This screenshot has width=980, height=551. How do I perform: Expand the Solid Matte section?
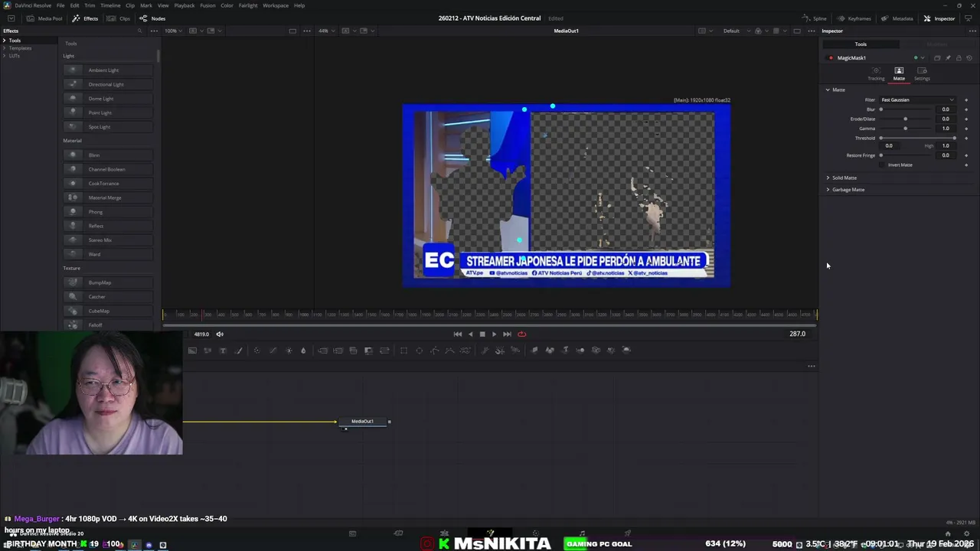[x=828, y=178]
